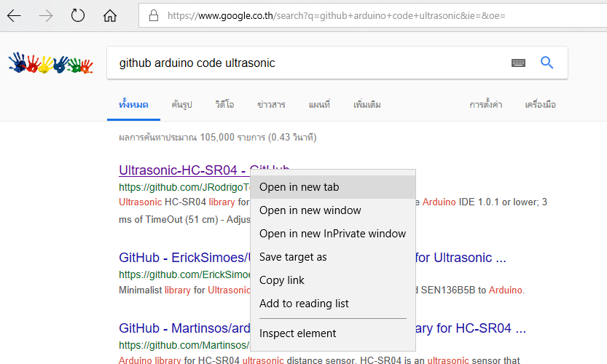Screen dimensions: 607x364
Task: Switch to the ข่าวสาร news tab
Action: (271, 105)
